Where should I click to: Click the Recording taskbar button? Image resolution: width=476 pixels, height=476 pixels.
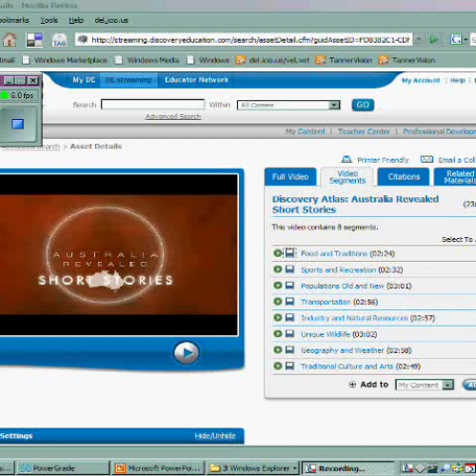point(347,468)
